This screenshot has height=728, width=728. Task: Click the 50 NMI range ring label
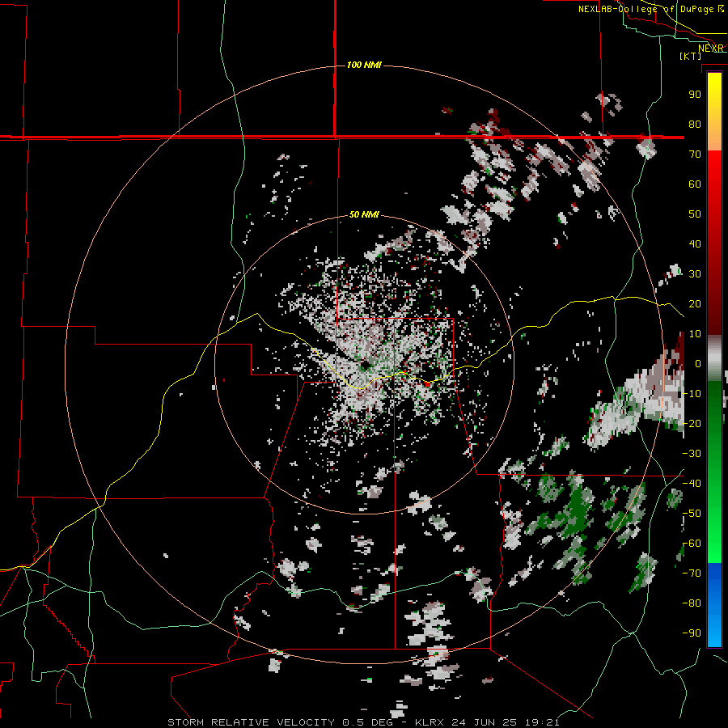click(x=364, y=214)
